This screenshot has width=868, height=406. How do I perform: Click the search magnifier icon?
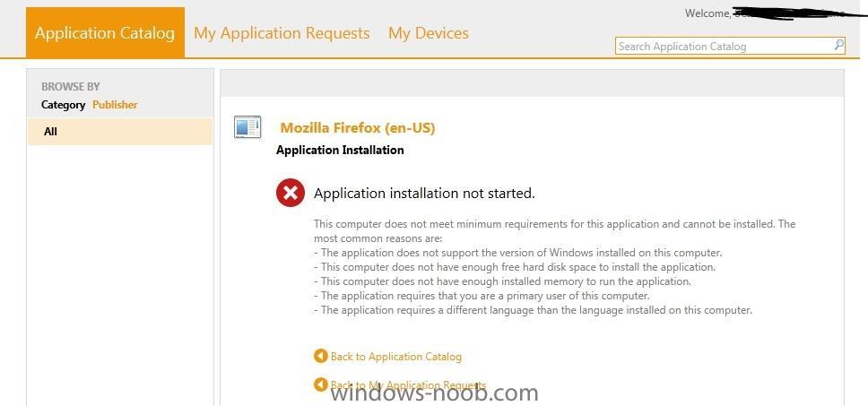(x=839, y=46)
